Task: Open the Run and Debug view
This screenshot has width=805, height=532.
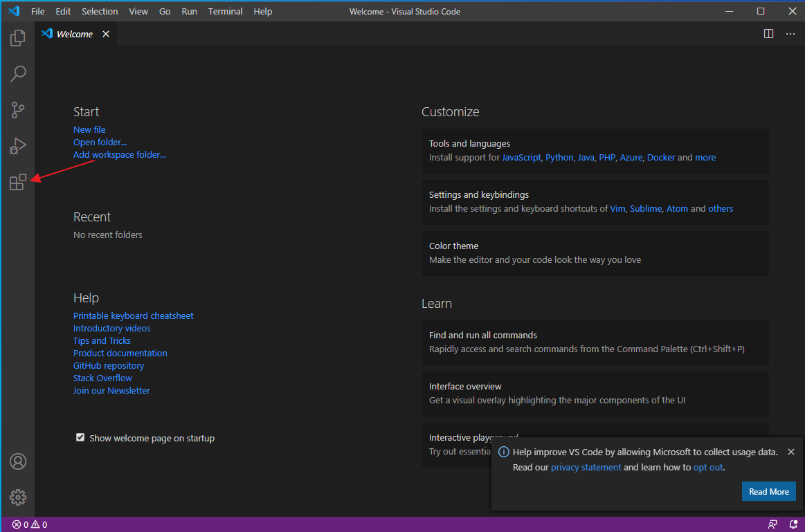Action: [17, 146]
